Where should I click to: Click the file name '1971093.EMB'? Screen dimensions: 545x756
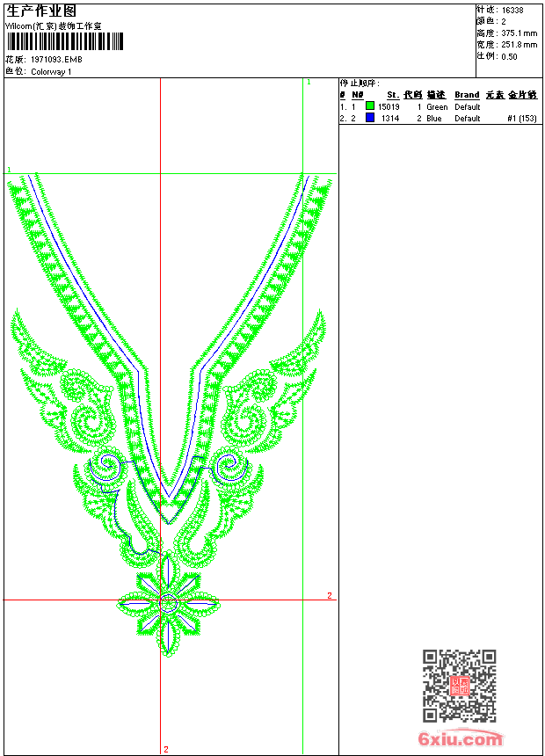(56, 59)
